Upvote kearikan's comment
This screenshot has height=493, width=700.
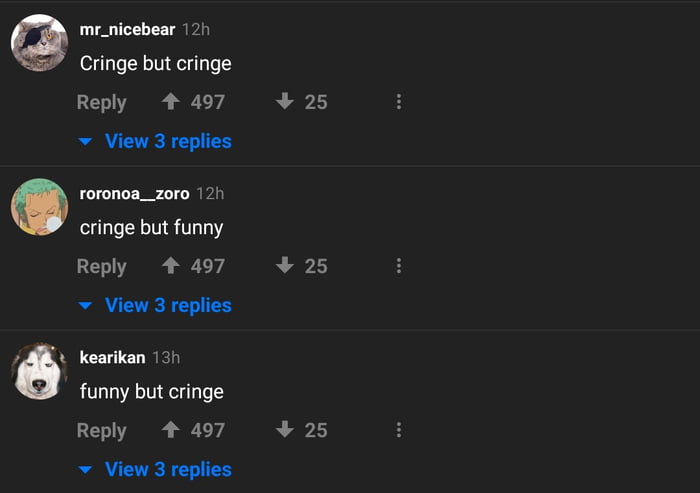(170, 430)
